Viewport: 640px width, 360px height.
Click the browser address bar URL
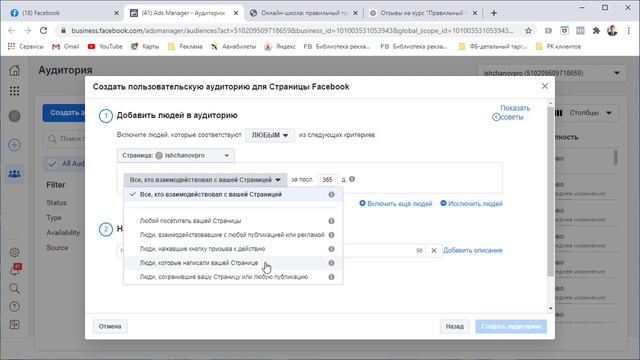(292, 31)
